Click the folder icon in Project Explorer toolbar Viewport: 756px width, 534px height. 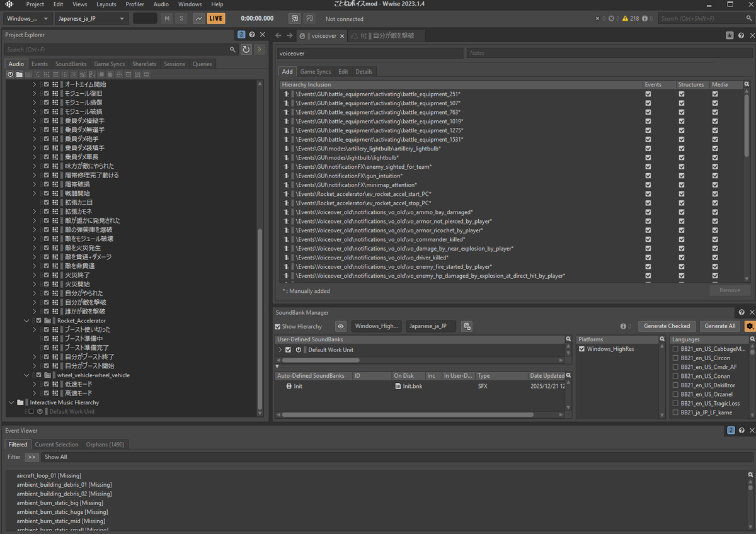coord(20,74)
